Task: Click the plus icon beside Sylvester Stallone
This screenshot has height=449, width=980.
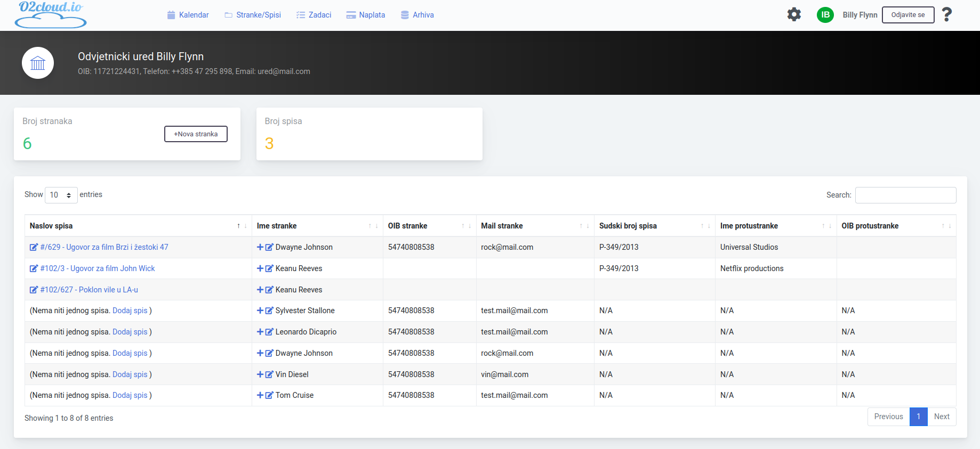Action: pos(260,311)
